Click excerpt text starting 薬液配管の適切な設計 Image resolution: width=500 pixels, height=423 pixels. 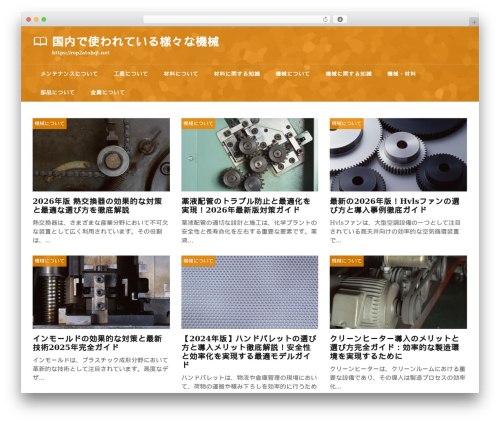click(x=249, y=231)
